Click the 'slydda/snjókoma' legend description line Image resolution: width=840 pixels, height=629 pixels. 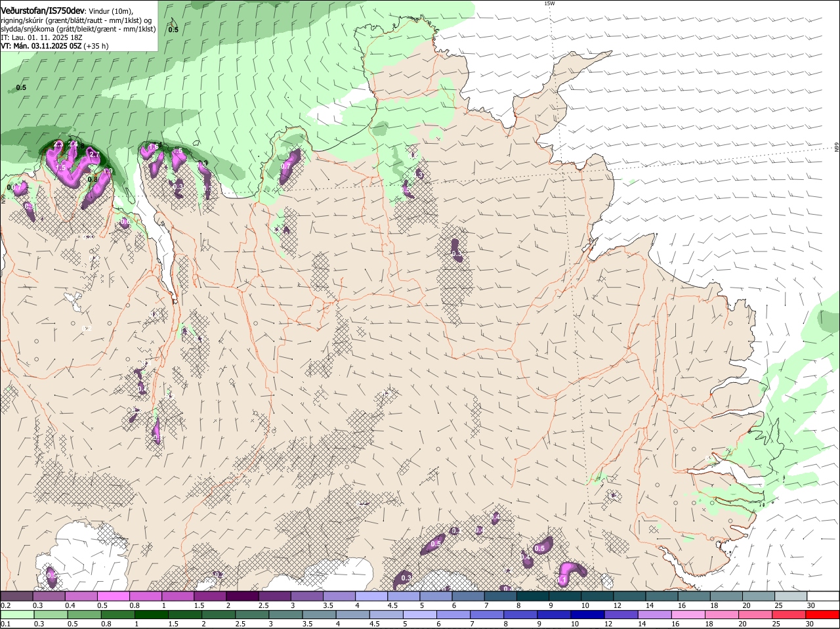coord(78,29)
